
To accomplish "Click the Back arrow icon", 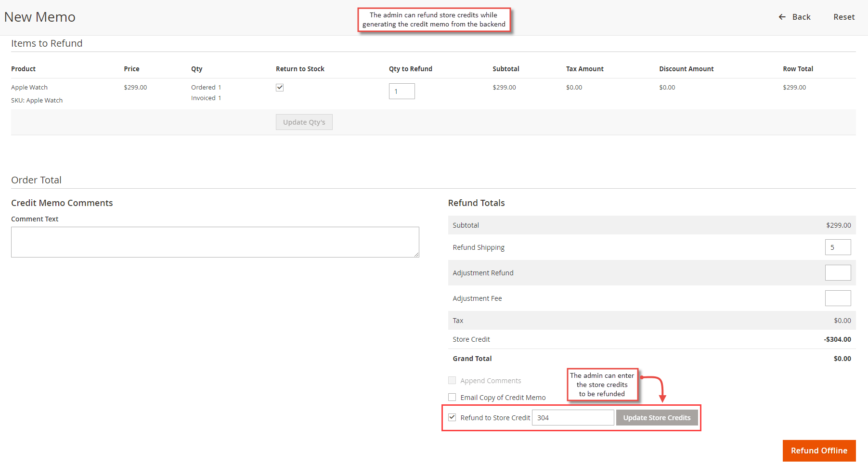I will click(782, 17).
